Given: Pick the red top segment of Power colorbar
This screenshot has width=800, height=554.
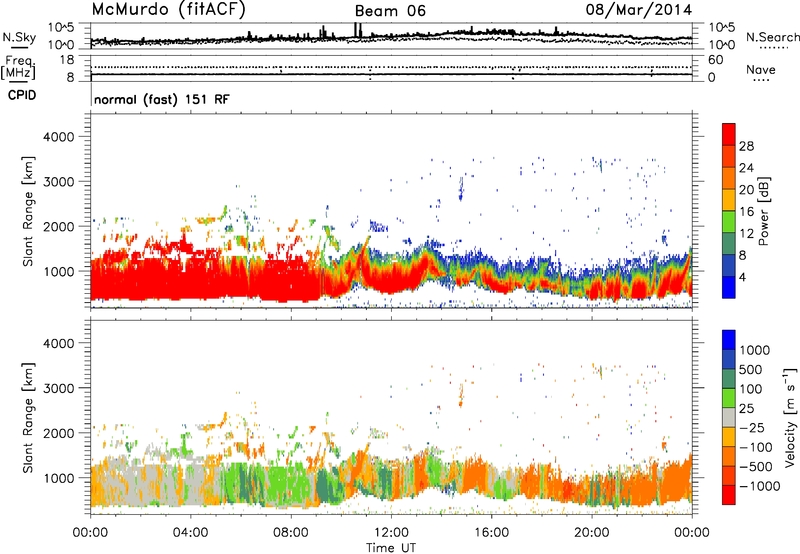Looking at the screenshot, I should click(x=729, y=134).
